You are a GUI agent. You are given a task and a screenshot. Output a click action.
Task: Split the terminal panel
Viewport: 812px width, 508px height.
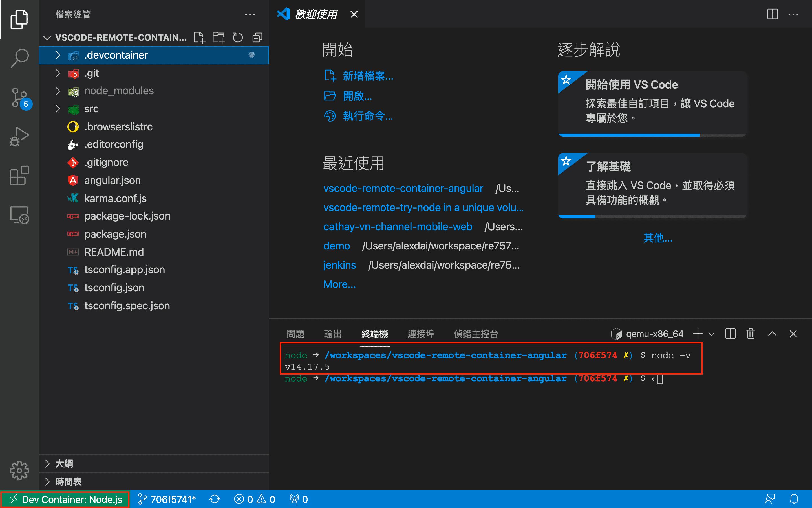point(730,334)
